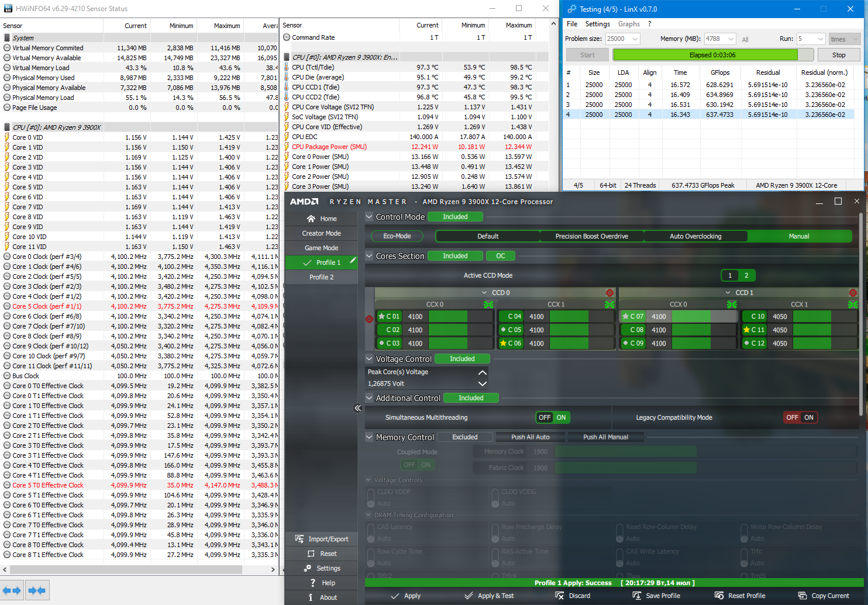The image size is (868, 605).
Task: Toggle the OC button in Cores Section
Action: pos(501,256)
